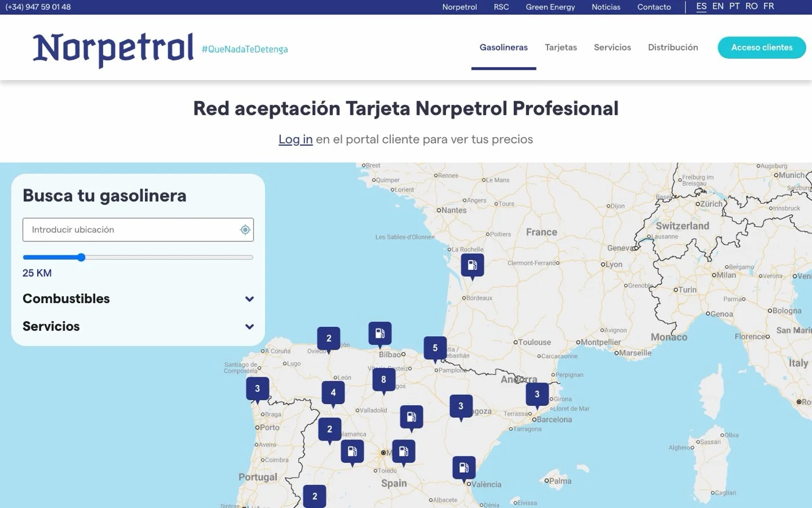This screenshot has height=508, width=812.
Task: Switch language to FR
Action: point(768,6)
